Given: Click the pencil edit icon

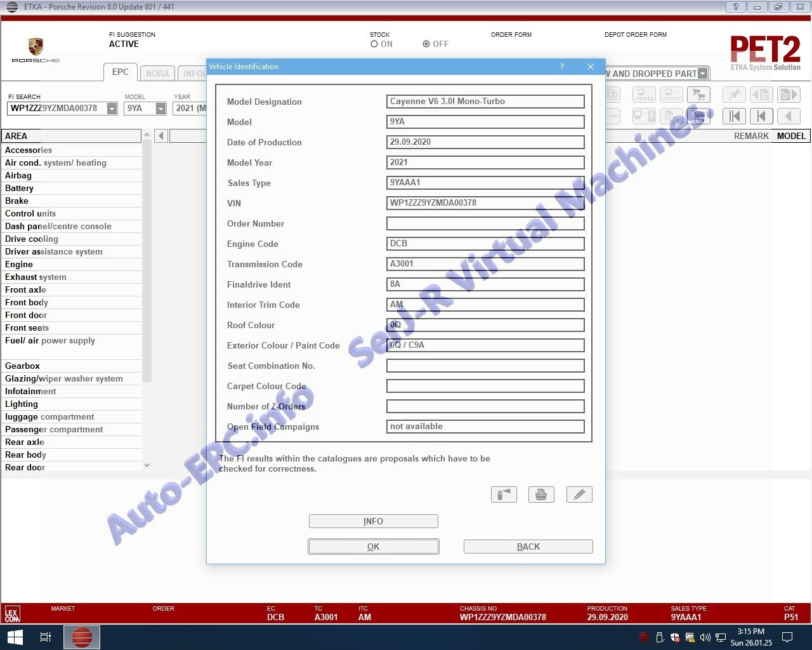Looking at the screenshot, I should coord(579,494).
